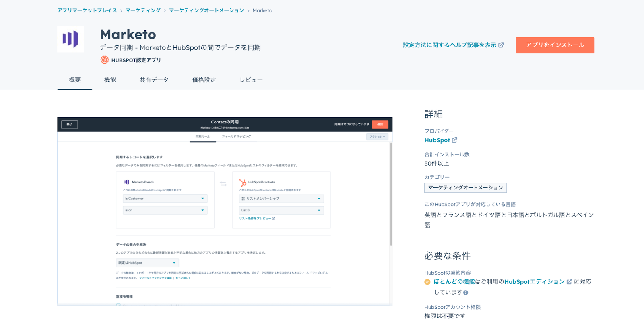Go to アプリマーケットプレイス breadcrumb
This screenshot has height=324, width=644.
tap(87, 10)
